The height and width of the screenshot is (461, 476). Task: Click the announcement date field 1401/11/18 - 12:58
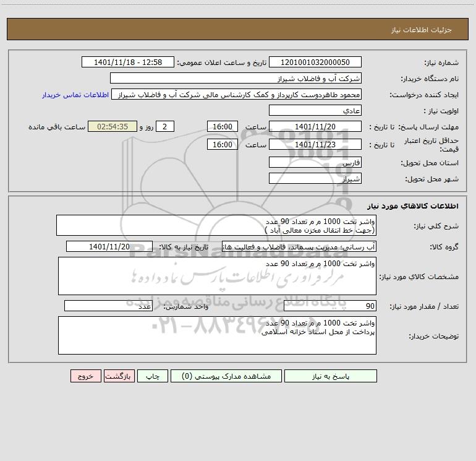pyautogui.click(x=128, y=62)
